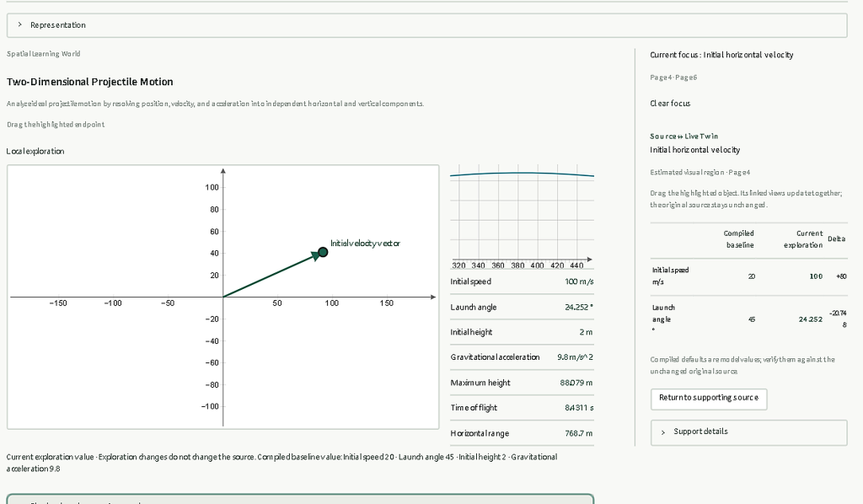Click the "9.8 m/s^2" gravitational acceleration value

click(575, 357)
